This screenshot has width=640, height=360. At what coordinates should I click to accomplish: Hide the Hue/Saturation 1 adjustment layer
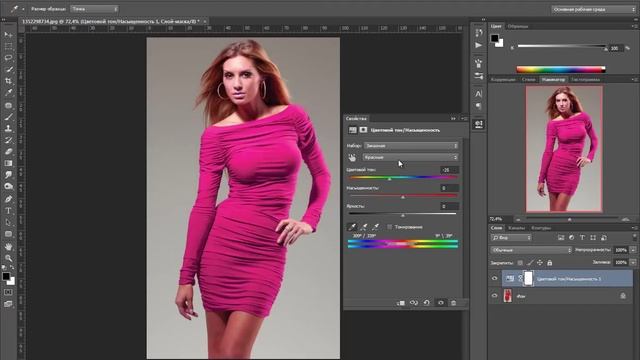495,278
